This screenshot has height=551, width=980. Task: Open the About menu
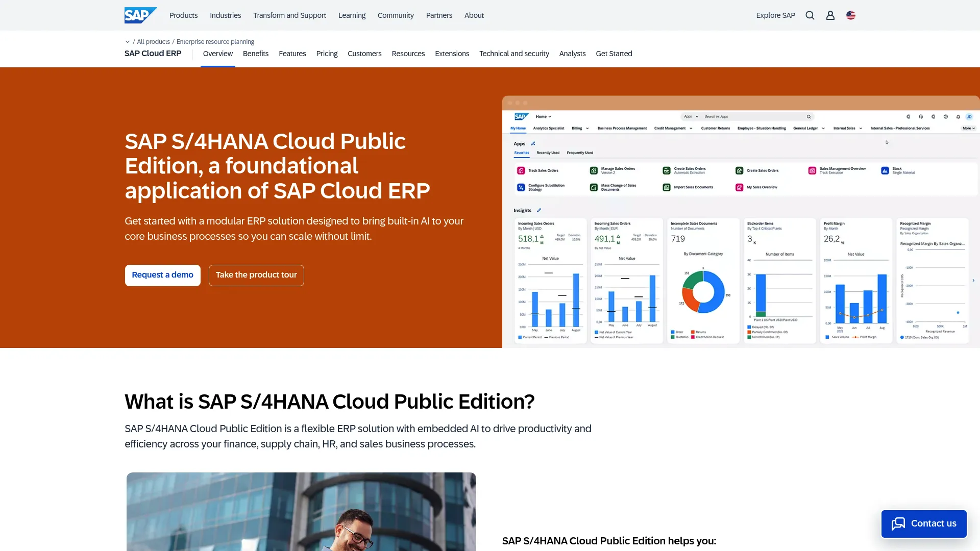[474, 15]
